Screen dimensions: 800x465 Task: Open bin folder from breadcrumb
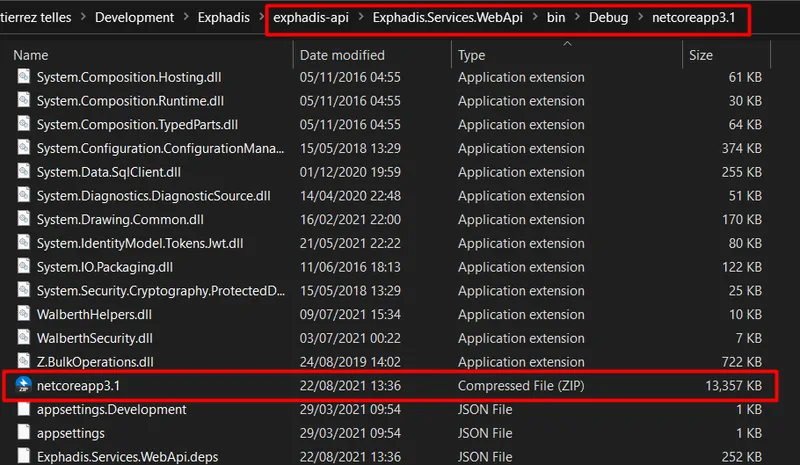pyautogui.click(x=556, y=17)
